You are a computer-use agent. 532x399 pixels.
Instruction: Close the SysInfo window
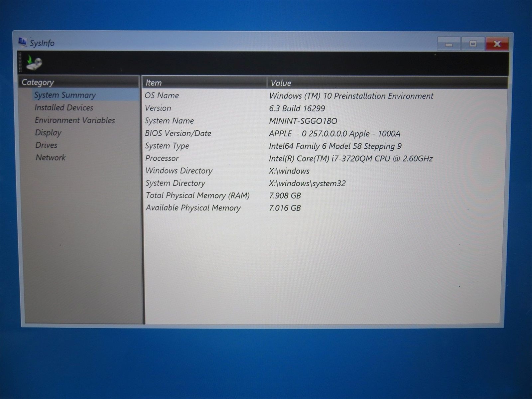497,44
